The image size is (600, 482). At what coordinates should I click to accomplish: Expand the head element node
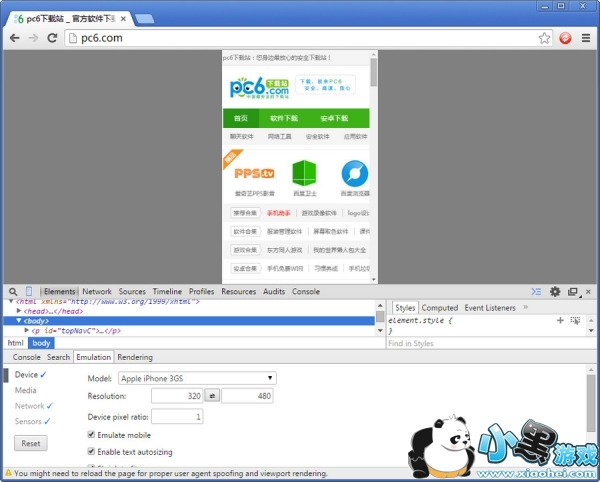19,311
